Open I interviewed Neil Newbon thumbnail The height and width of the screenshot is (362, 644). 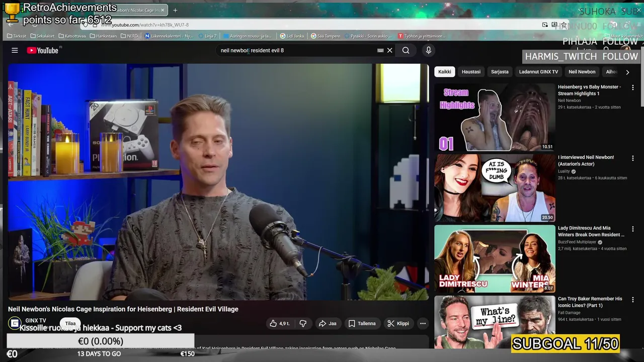[x=495, y=188]
